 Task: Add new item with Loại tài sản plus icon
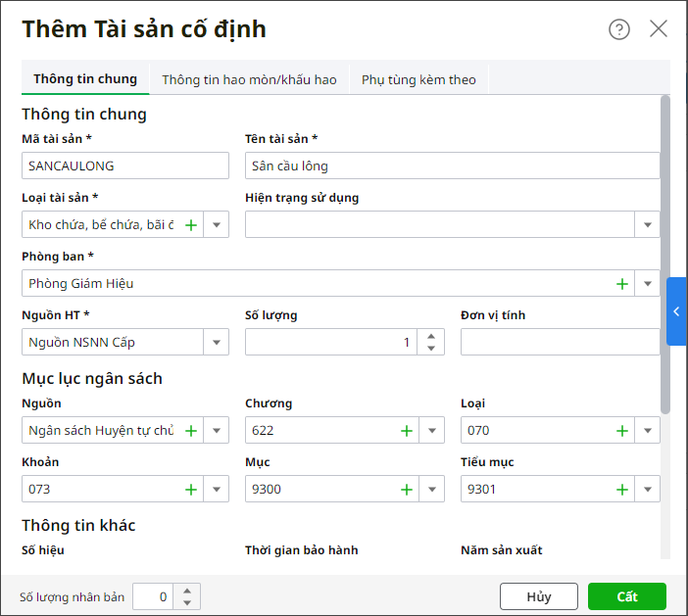coord(191,225)
